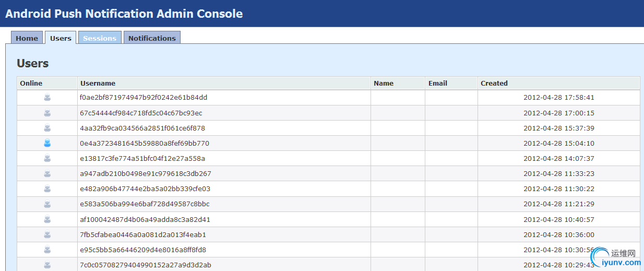Click the Created column header
Image resolution: width=644 pixels, height=271 pixels.
coord(559,83)
